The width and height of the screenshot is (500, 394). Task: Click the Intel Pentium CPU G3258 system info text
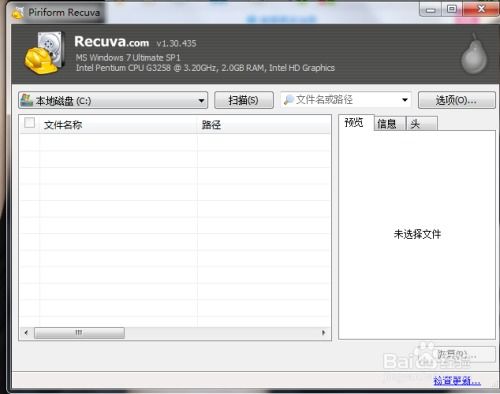click(205, 68)
